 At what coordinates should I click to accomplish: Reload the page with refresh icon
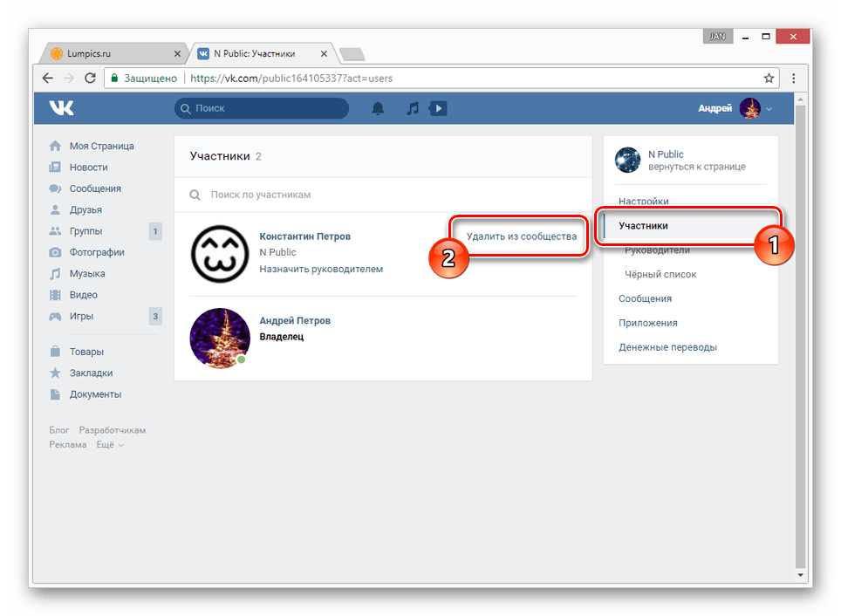tap(90, 79)
